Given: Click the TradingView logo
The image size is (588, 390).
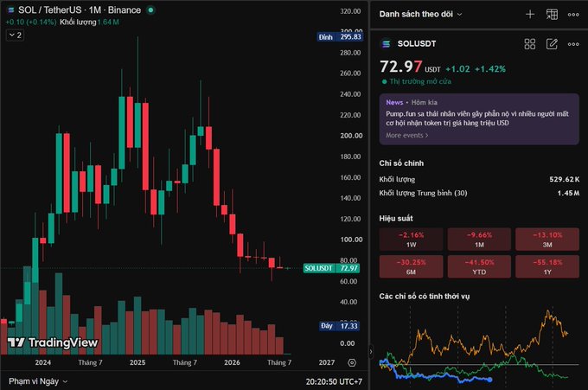Looking at the screenshot, I should tap(53, 342).
